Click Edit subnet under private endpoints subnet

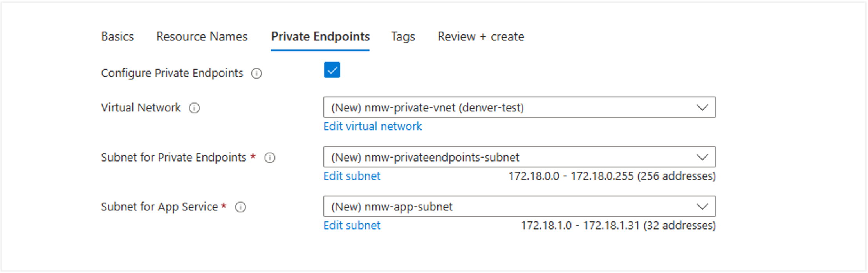pyautogui.click(x=352, y=176)
